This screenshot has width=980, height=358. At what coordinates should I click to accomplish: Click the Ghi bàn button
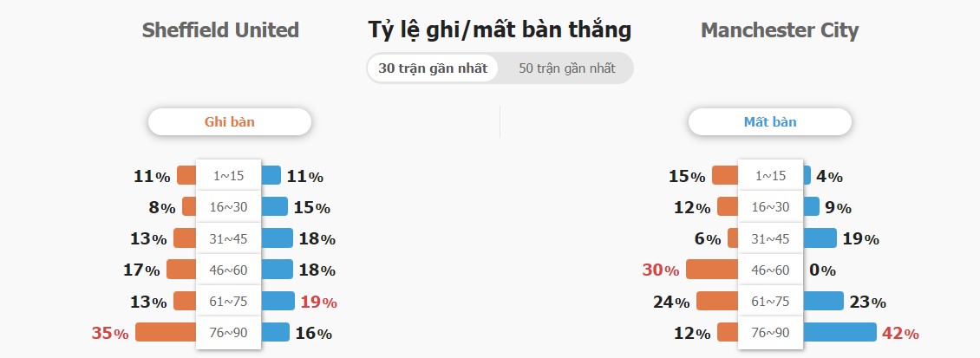point(229,122)
